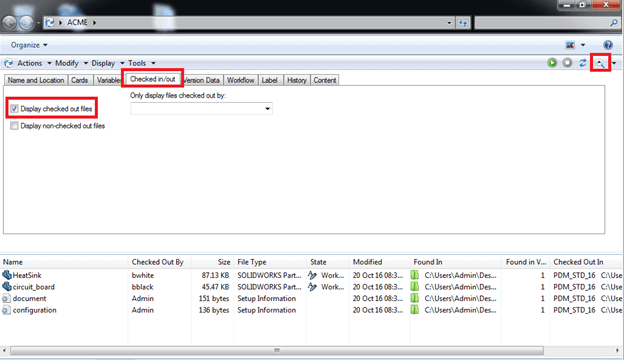Switch to the Variables tab
Image resolution: width=624 pixels, height=360 pixels.
click(x=108, y=80)
